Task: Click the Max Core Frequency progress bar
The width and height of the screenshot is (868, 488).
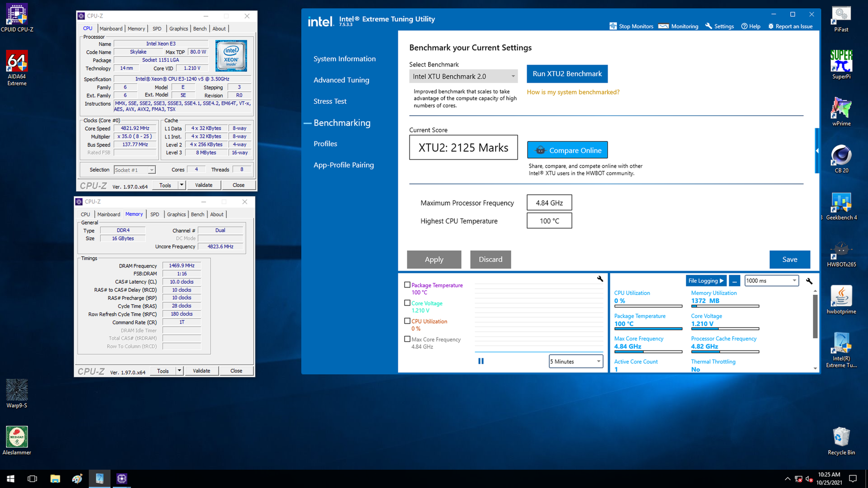Action: (648, 352)
